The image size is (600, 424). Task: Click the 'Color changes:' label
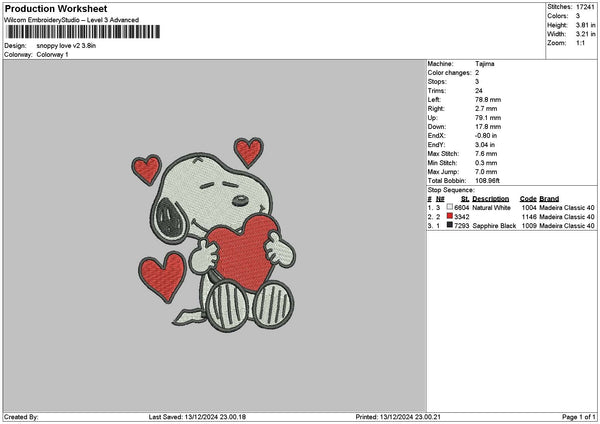point(450,73)
